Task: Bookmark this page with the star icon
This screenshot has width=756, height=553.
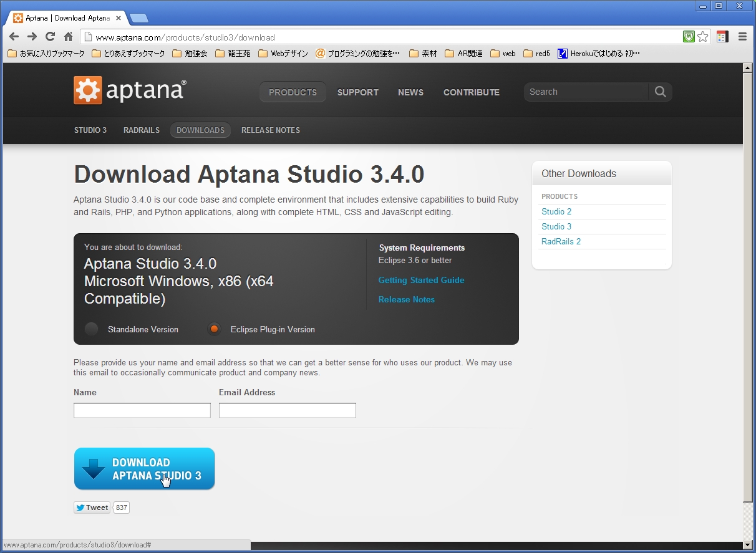Action: coord(703,37)
